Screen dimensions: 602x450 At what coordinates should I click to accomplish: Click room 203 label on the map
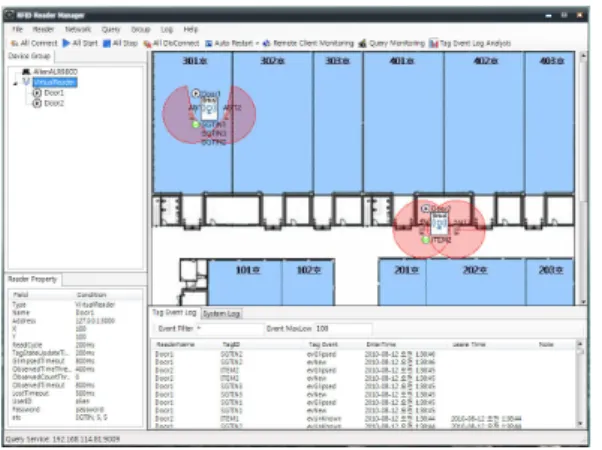click(551, 270)
